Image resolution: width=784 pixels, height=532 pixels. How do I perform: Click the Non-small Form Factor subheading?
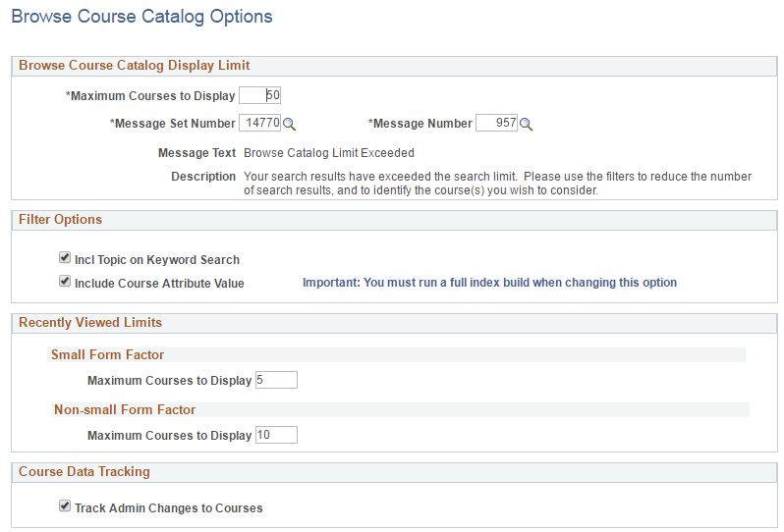125,409
